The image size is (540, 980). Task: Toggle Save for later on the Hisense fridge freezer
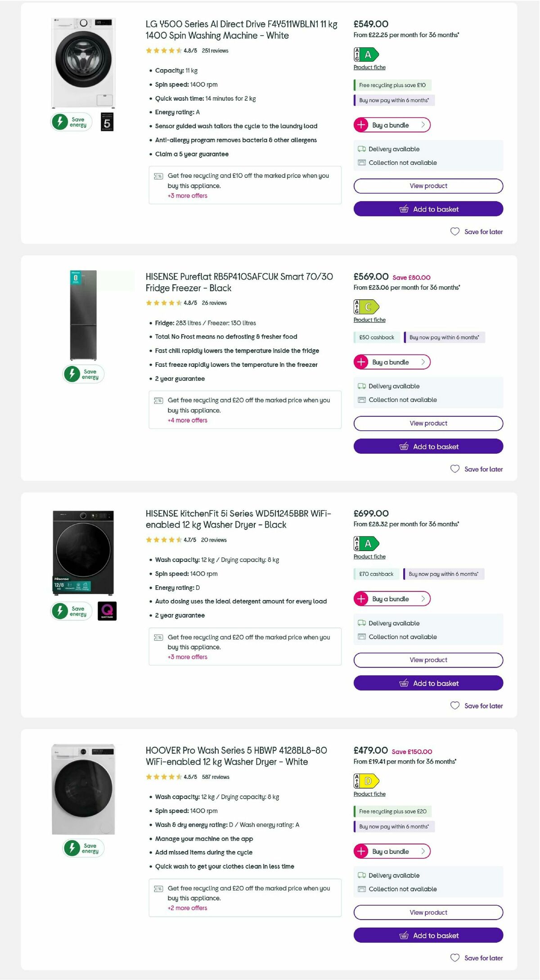(x=476, y=469)
